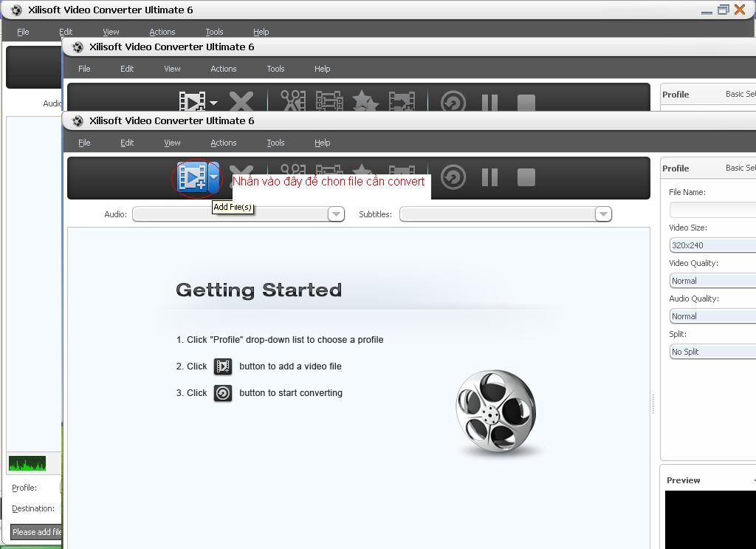Open the Video Quality Normal combo box
This screenshot has height=549, width=756.
(x=712, y=281)
